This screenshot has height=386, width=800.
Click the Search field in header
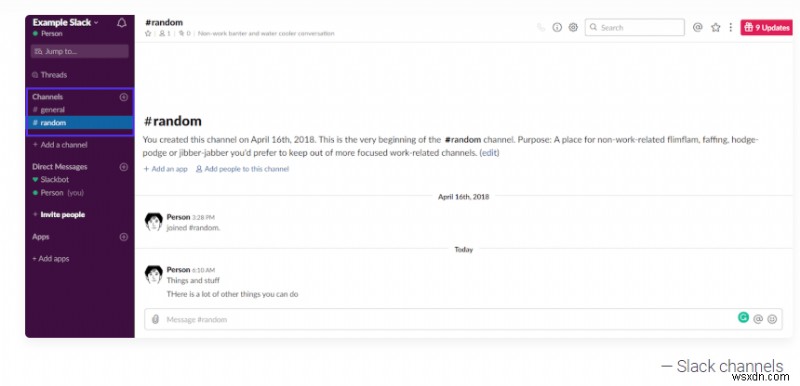[635, 28]
